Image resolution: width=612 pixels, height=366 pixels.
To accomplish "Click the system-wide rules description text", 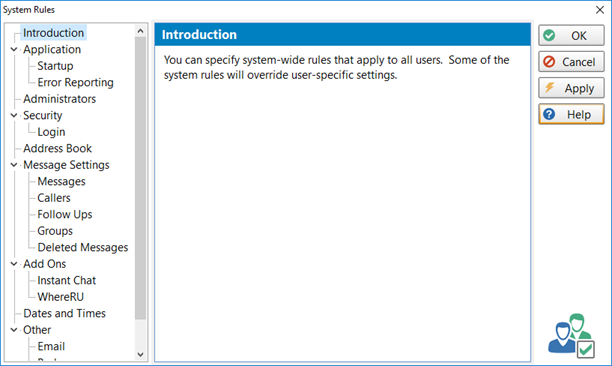I will click(x=336, y=67).
